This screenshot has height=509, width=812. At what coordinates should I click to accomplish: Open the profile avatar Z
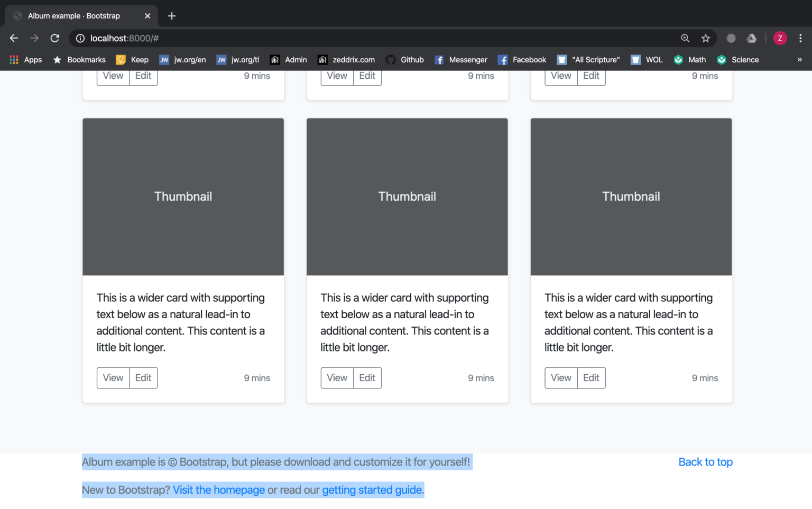780,38
